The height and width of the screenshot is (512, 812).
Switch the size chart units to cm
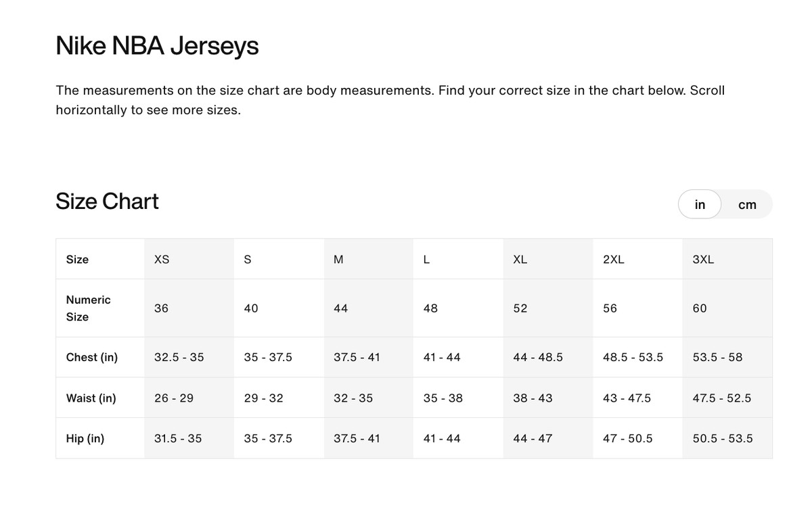tap(747, 204)
